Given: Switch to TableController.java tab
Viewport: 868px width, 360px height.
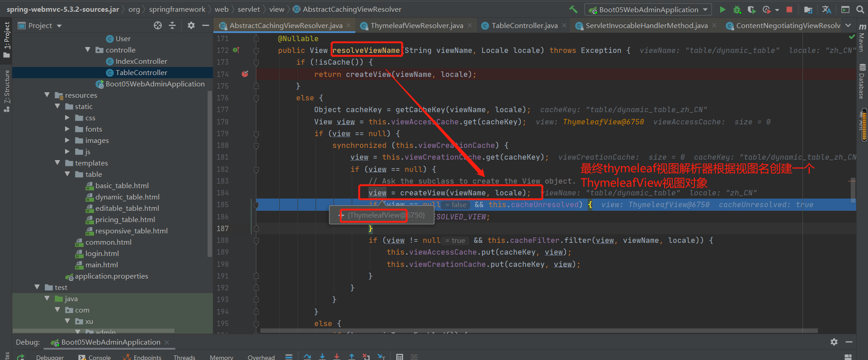Looking at the screenshot, I should click(x=524, y=26).
